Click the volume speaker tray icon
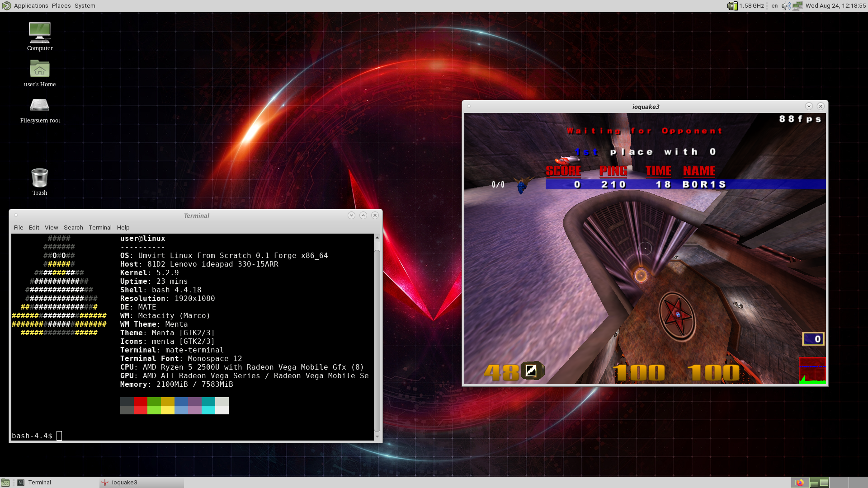 point(786,6)
